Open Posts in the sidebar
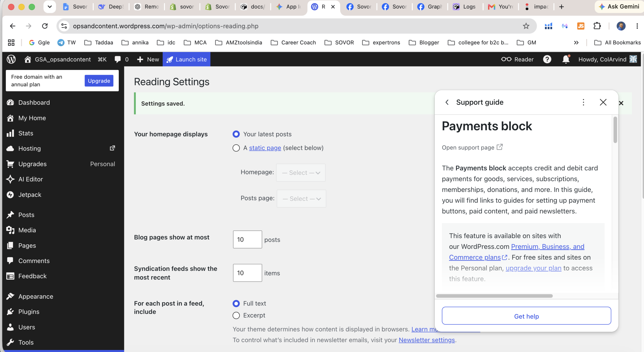The image size is (644, 352). [x=26, y=215]
